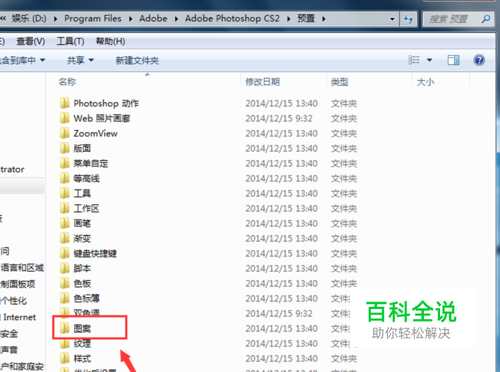
Task: Select the 双色调 folder row
Action: click(x=86, y=313)
